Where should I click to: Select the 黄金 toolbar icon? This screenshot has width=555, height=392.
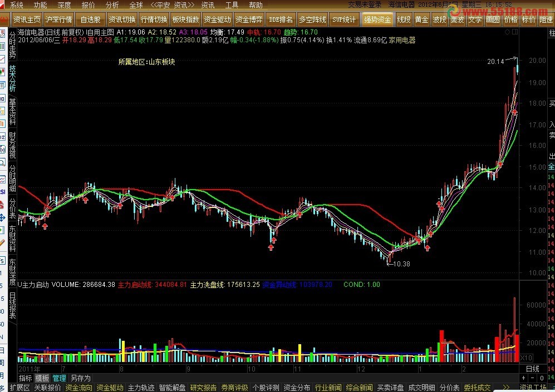pos(421,18)
